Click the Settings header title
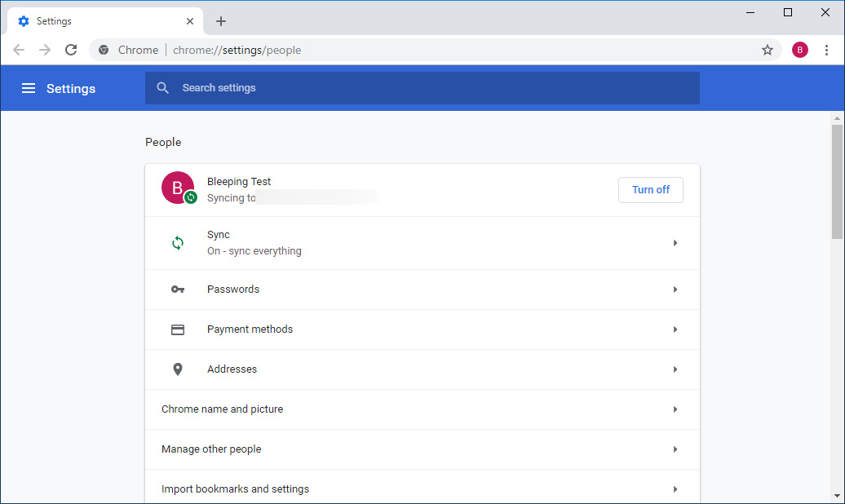The width and height of the screenshot is (845, 504). [x=71, y=88]
